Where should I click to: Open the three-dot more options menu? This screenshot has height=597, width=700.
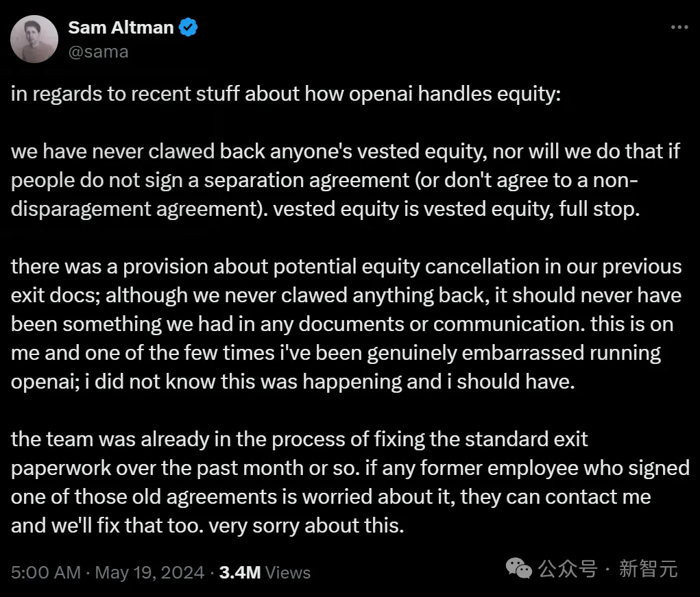click(679, 27)
